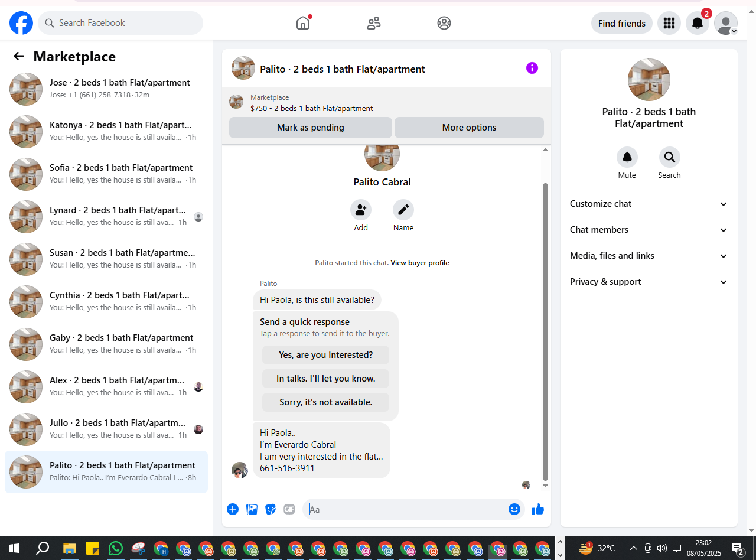Open Lynard's conversation
Screen dimensions: 756x560
pos(106,216)
